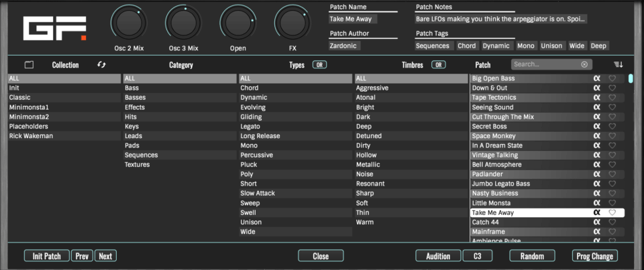Toggle the OR switch next to Timbres
Screen dimensions: 644x270
pos(439,65)
